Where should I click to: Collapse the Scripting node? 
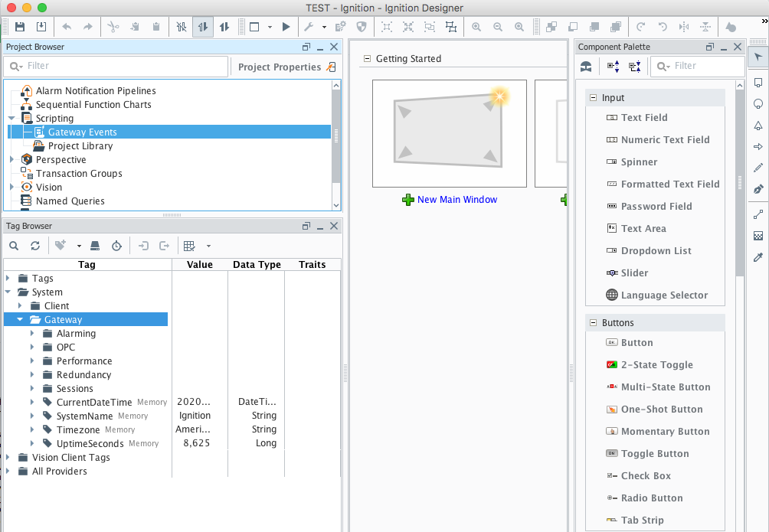click(x=11, y=118)
